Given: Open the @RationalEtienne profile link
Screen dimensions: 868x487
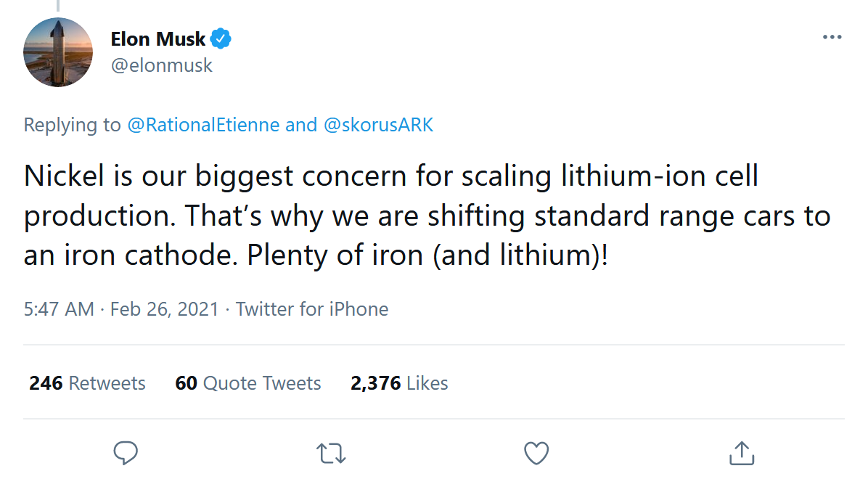Looking at the screenshot, I should [x=203, y=125].
